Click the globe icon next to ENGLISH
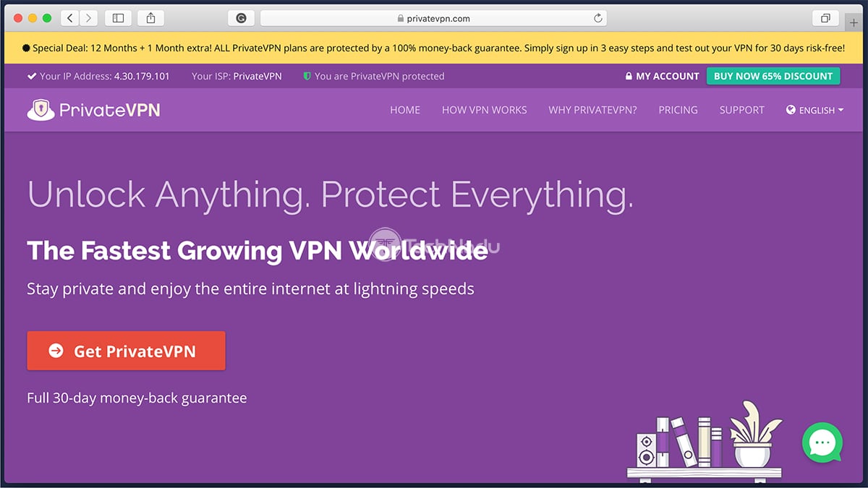The width and height of the screenshot is (868, 488). [791, 110]
